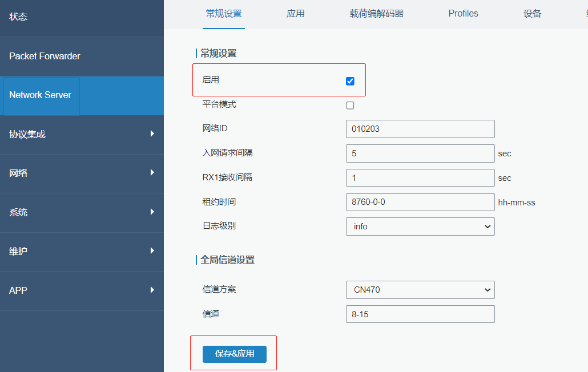Expand the APP sidebar menu arrow
This screenshot has height=372, width=588.
click(152, 290)
